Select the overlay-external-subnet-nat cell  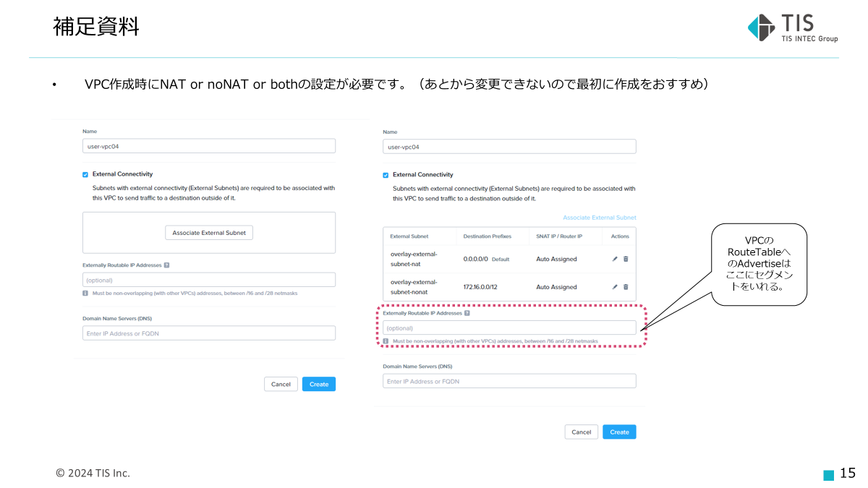[414, 259]
